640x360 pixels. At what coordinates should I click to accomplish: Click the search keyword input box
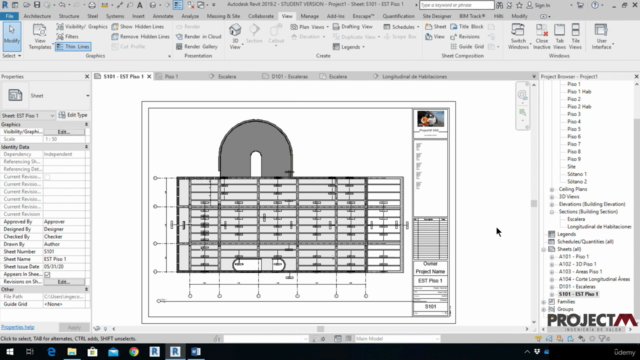click(456, 5)
